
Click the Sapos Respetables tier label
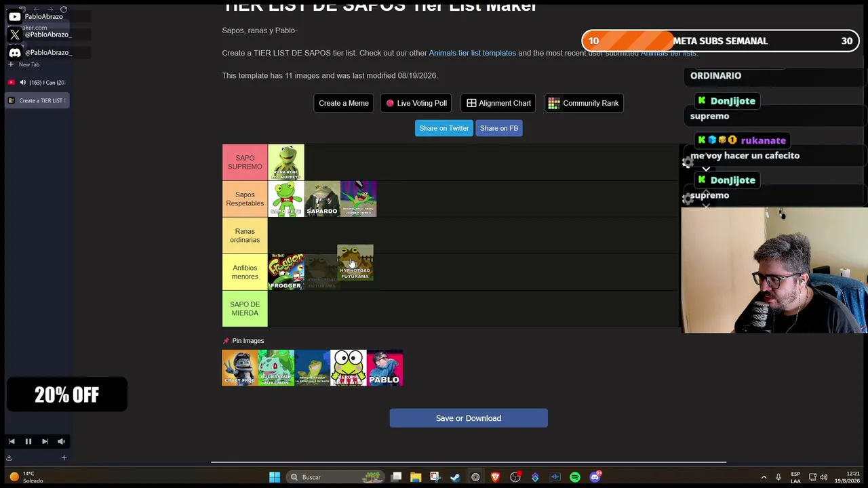pos(245,199)
